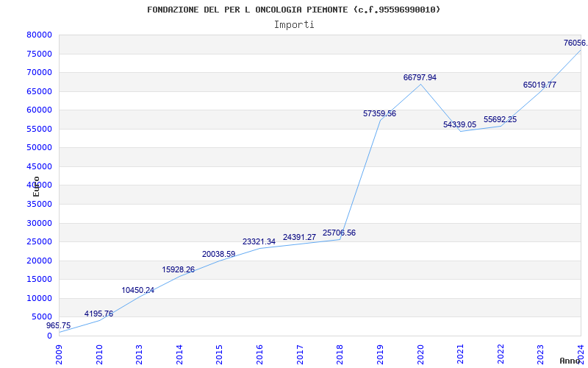
Task: Click the y-axis value 50000
Action: click(x=39, y=148)
